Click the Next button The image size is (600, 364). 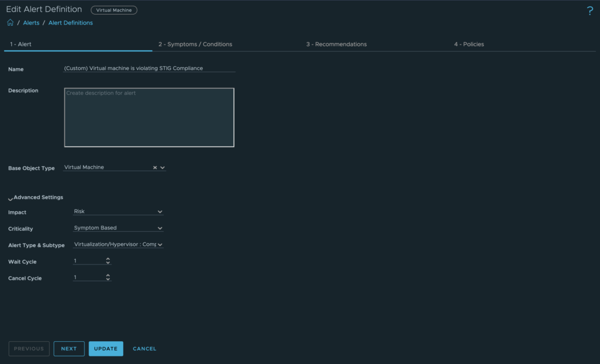(69, 349)
